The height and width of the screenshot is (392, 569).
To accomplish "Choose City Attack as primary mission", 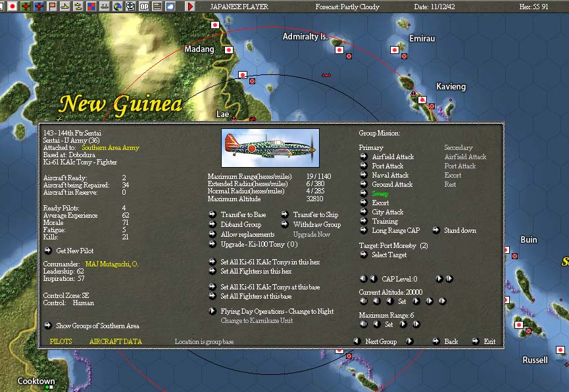I will (x=387, y=212).
